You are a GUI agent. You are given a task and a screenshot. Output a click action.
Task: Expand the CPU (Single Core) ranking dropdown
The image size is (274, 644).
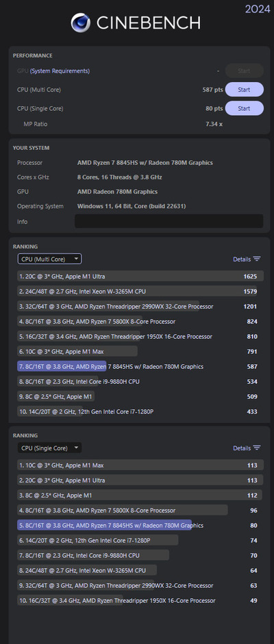(x=50, y=448)
